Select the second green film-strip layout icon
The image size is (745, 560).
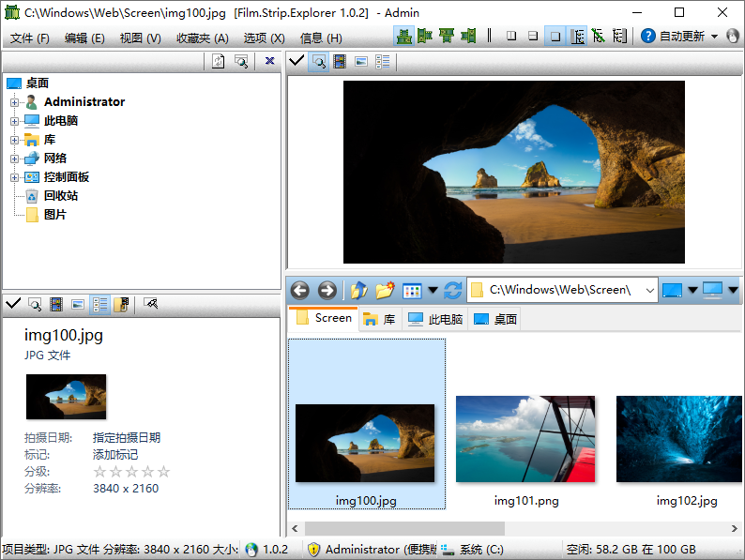pyautogui.click(x=425, y=36)
